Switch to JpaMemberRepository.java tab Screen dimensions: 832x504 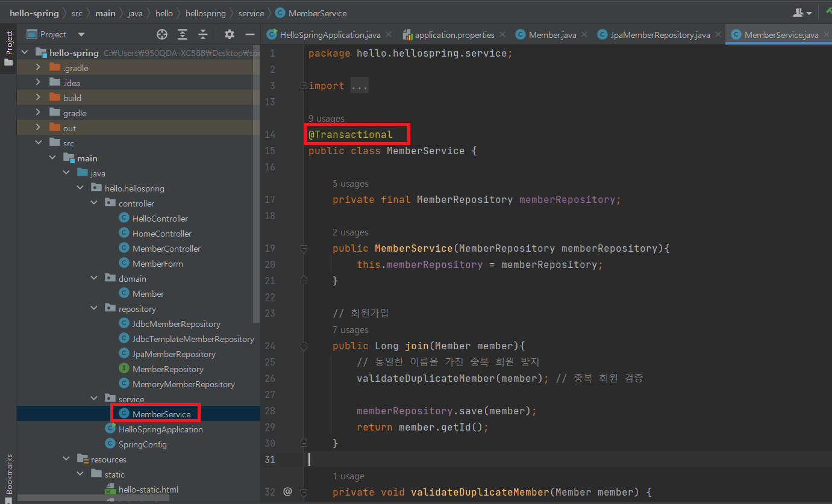(x=660, y=35)
